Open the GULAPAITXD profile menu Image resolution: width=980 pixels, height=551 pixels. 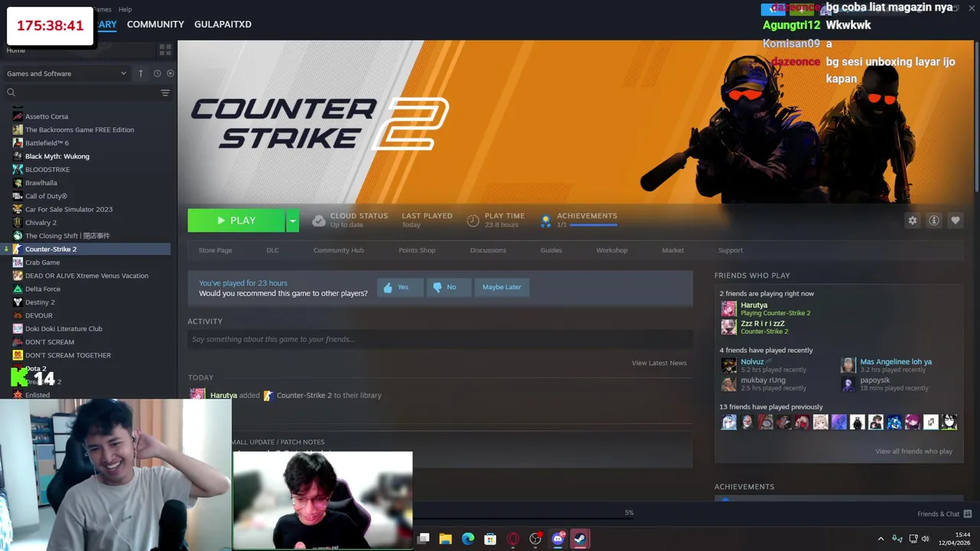click(223, 24)
